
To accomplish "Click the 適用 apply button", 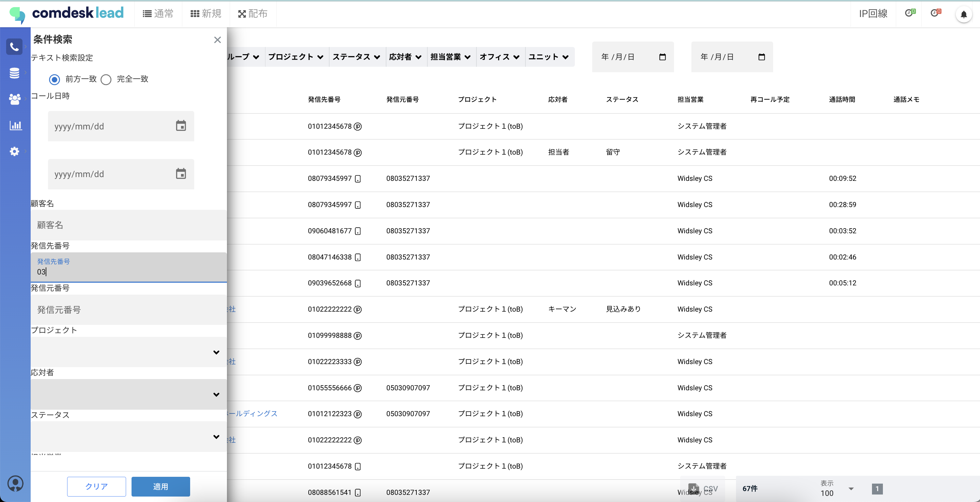I will point(160,486).
